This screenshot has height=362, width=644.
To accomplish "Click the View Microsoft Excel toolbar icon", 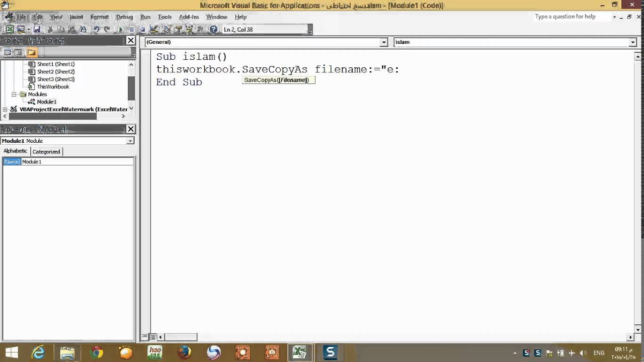I will (x=10, y=29).
